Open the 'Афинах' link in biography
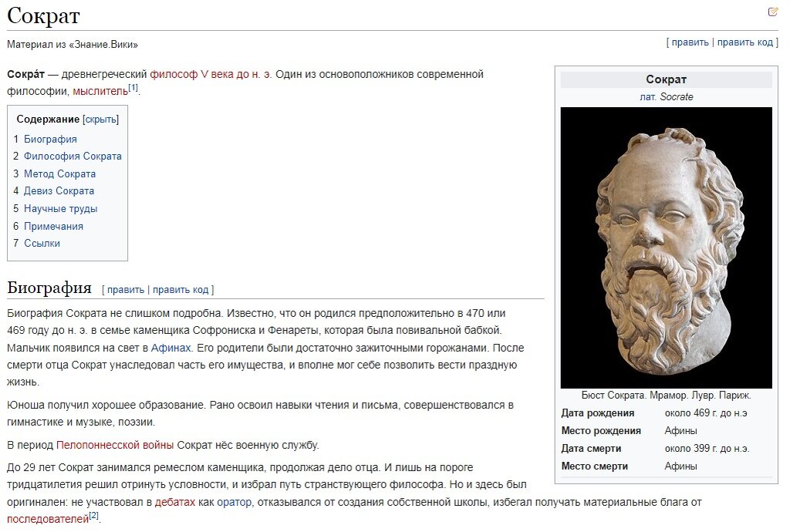Image resolution: width=790 pixels, height=532 pixels. [x=170, y=348]
